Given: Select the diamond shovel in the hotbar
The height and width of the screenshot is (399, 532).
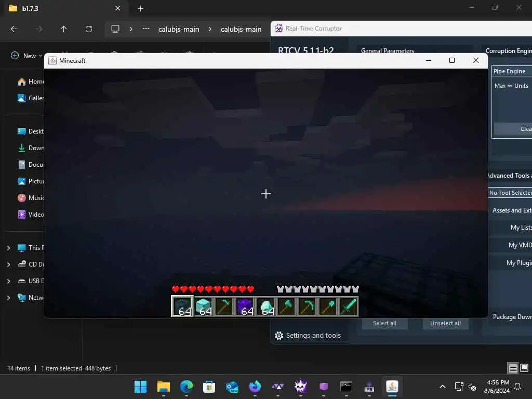Looking at the screenshot, I should click(x=328, y=306).
